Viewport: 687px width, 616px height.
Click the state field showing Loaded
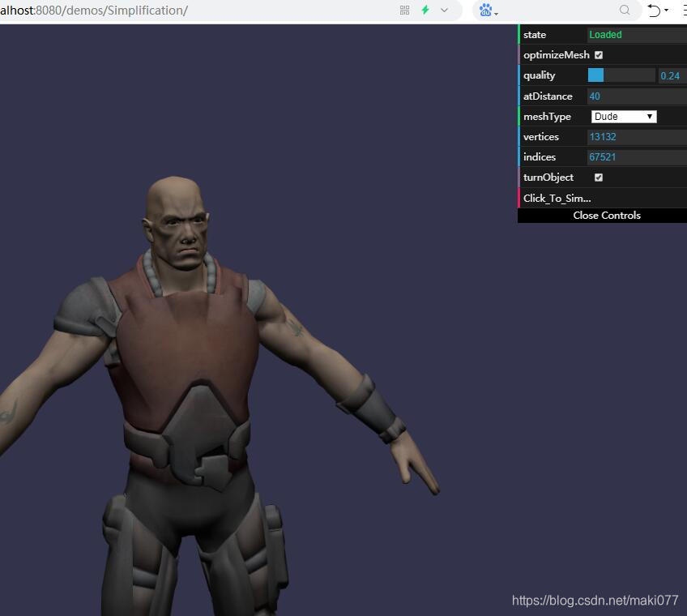tap(637, 35)
